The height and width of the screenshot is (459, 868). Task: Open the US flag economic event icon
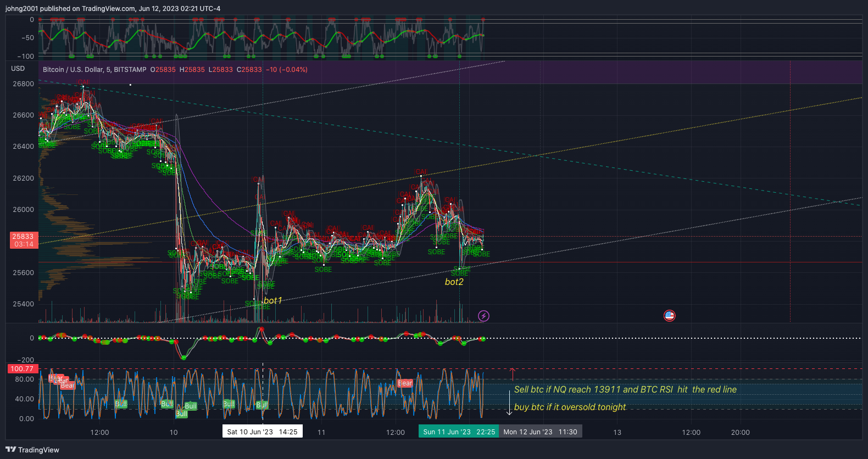point(669,316)
